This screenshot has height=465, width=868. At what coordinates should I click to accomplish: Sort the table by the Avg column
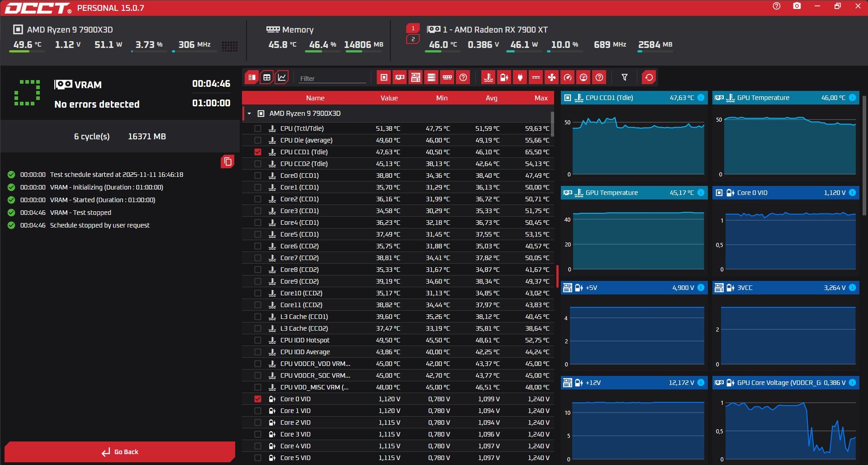tap(492, 98)
